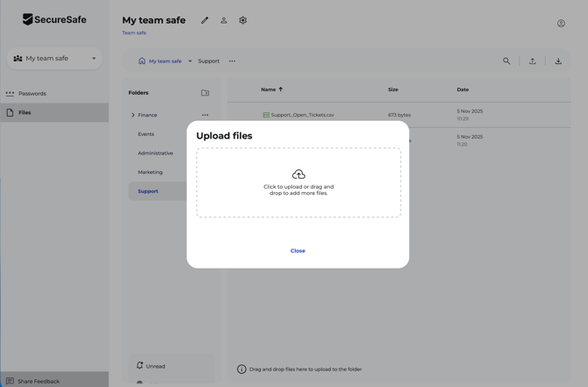This screenshot has width=588, height=387.
Task: Click the pencil edit icon beside safe name
Action: point(204,20)
